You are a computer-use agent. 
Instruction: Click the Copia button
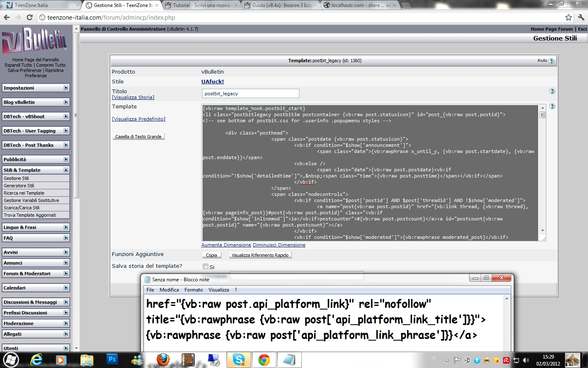tap(212, 255)
